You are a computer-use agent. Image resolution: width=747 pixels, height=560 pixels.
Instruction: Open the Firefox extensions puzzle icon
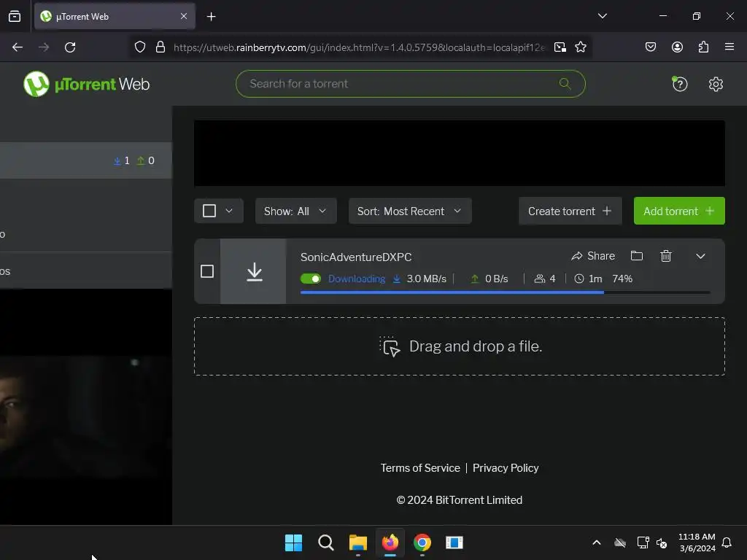click(703, 47)
